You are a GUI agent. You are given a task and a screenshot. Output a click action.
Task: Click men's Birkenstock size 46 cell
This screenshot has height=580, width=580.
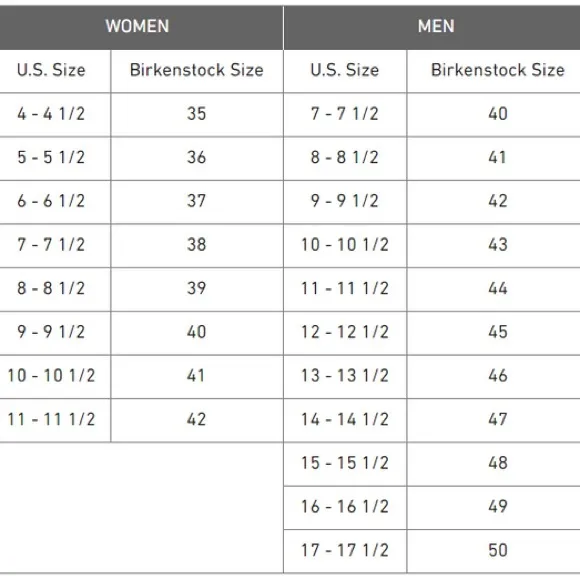coord(494,377)
